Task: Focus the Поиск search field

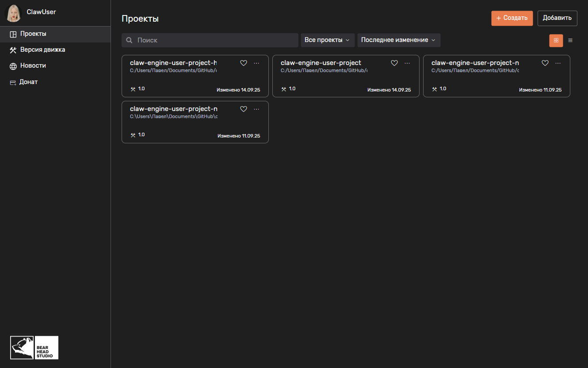Action: coord(212,40)
